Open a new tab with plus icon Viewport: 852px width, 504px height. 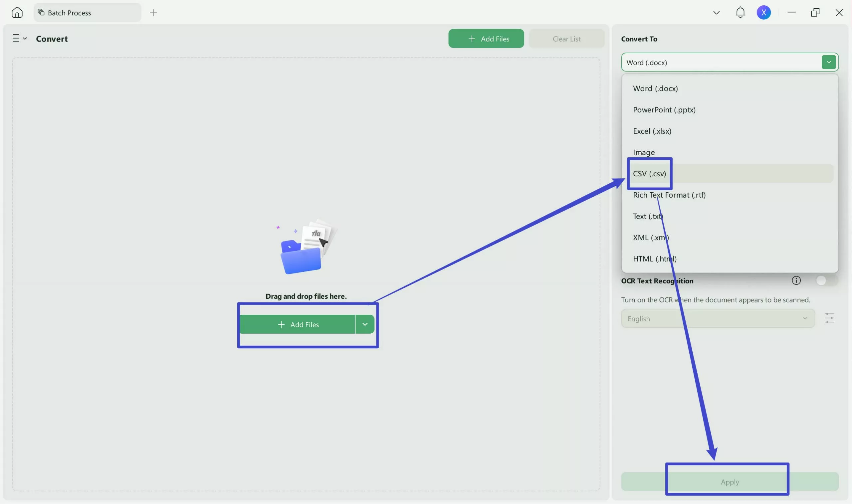153,13
